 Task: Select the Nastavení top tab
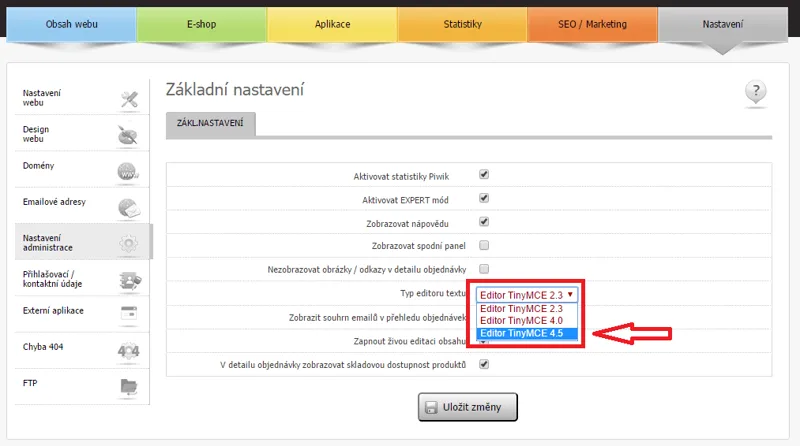[722, 24]
